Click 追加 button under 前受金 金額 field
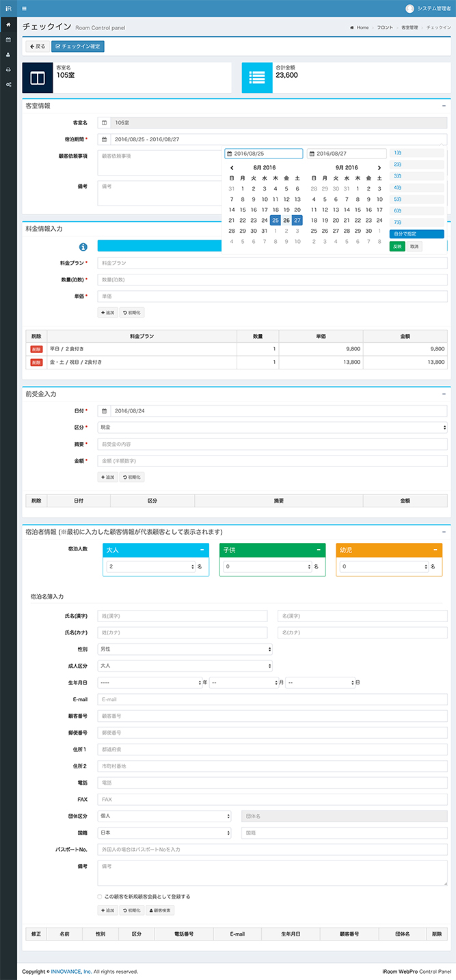The width and height of the screenshot is (456, 980). point(108,477)
